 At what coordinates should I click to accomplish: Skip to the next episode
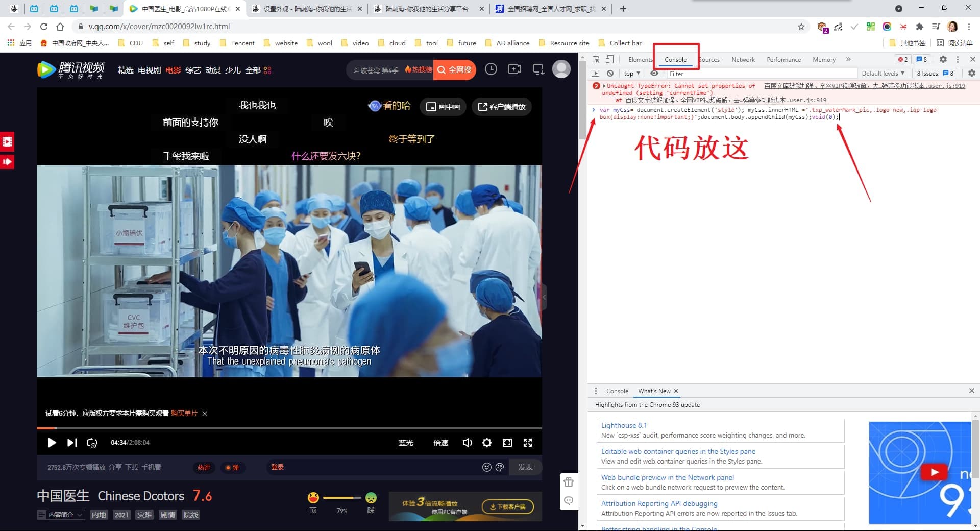point(72,443)
